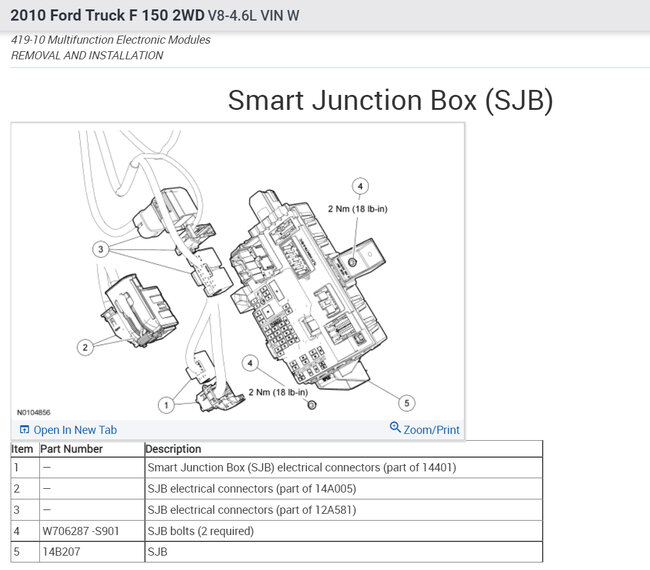This screenshot has width=650, height=570.
Task: Click callout circle 5 in the diagram
Action: pyautogui.click(x=407, y=403)
